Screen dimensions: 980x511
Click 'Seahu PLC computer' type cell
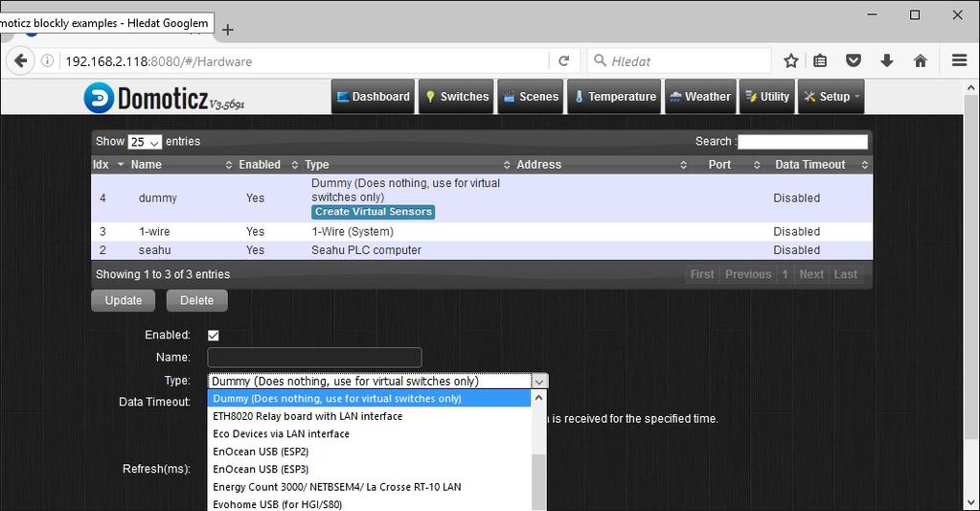(x=366, y=250)
